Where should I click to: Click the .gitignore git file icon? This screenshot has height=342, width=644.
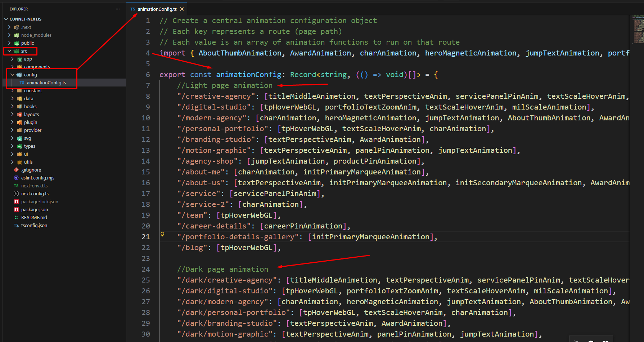16,170
